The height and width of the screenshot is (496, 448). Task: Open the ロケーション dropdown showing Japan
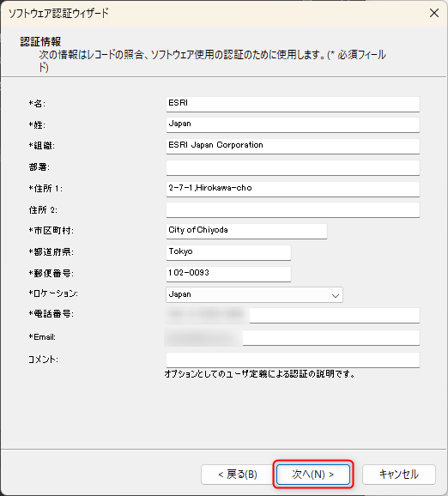pyautogui.click(x=254, y=295)
